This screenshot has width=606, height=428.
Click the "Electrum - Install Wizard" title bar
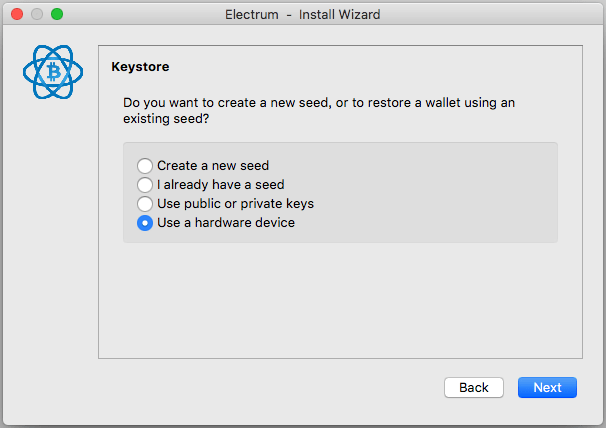pos(303,15)
